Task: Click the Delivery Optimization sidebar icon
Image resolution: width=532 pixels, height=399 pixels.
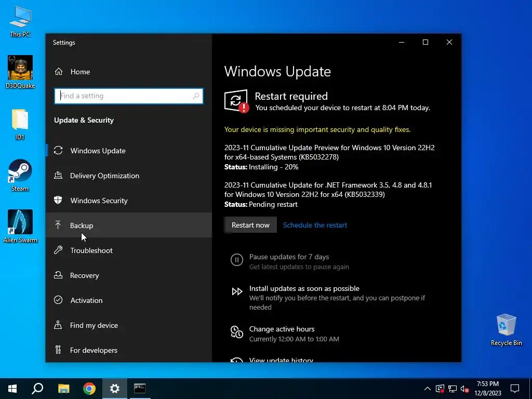Action: coord(58,176)
